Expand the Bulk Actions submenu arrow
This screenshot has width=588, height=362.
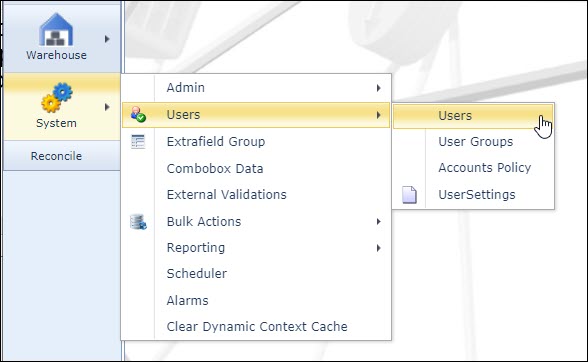click(x=379, y=222)
